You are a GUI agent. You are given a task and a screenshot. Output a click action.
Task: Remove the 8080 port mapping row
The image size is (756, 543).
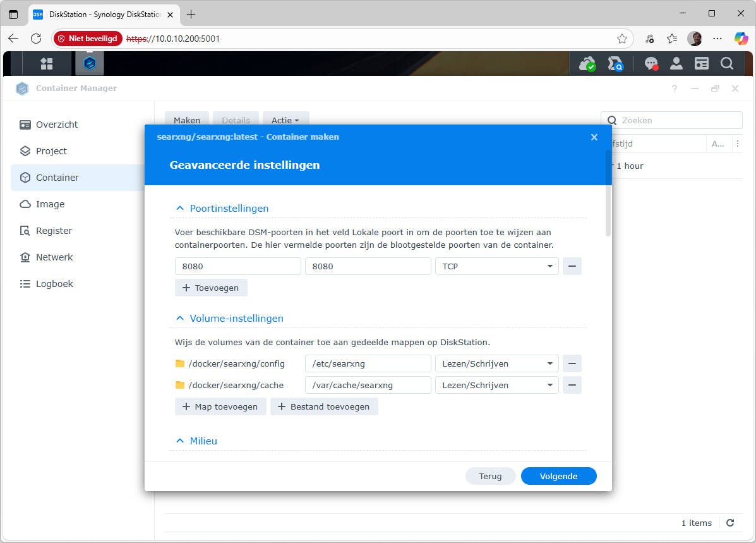(572, 266)
